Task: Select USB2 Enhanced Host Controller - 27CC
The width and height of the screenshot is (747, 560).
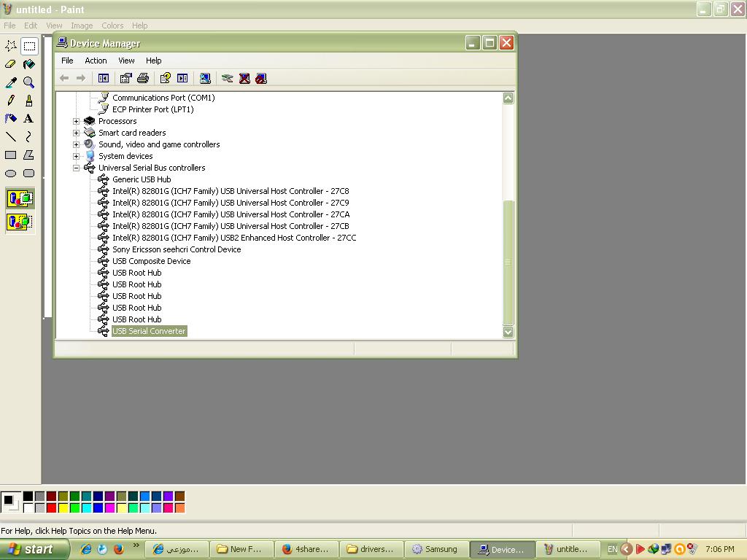Action: click(x=234, y=238)
